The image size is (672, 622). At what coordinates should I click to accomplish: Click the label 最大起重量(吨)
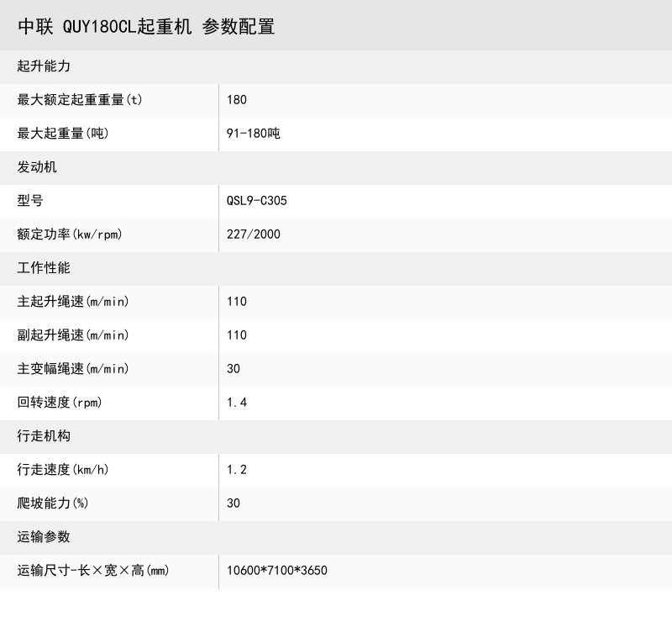pyautogui.click(x=63, y=134)
